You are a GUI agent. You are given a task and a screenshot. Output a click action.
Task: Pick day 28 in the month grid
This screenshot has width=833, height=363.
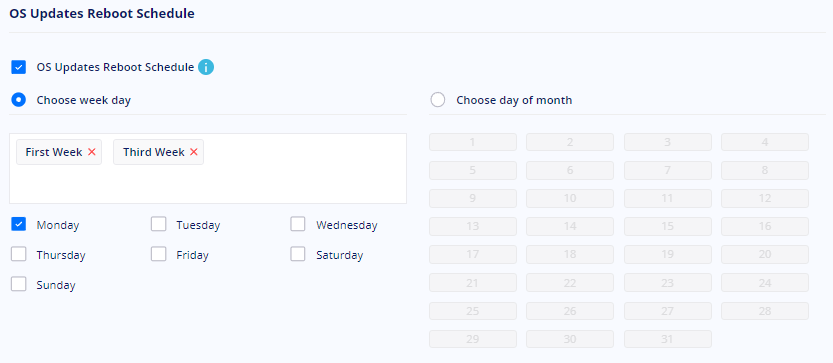point(765,311)
